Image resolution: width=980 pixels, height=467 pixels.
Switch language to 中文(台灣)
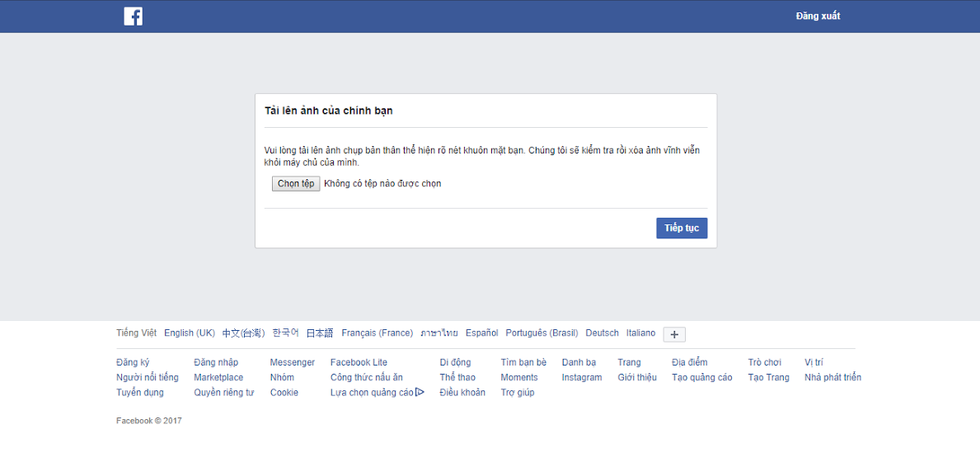(x=244, y=333)
